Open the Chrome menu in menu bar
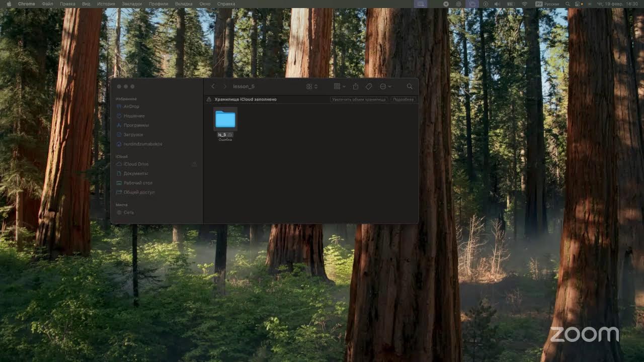Viewport: 644px width, 362px height. coord(27,4)
